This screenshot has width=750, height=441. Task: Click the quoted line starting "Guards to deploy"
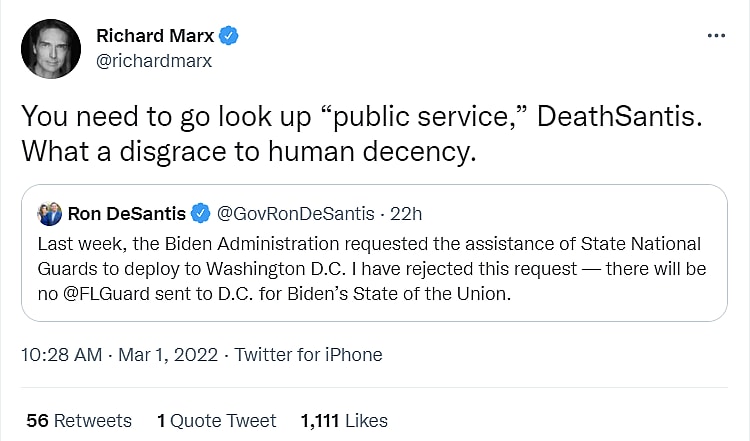(369, 270)
